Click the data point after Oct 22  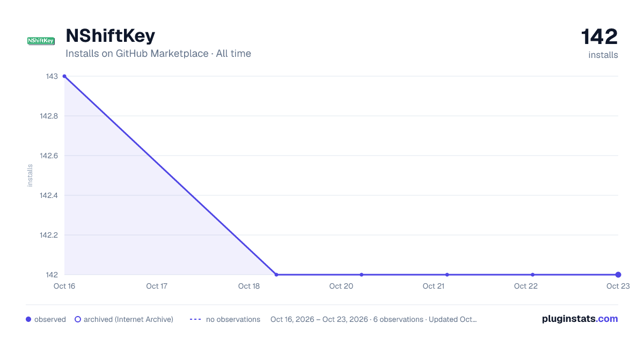[532, 275]
